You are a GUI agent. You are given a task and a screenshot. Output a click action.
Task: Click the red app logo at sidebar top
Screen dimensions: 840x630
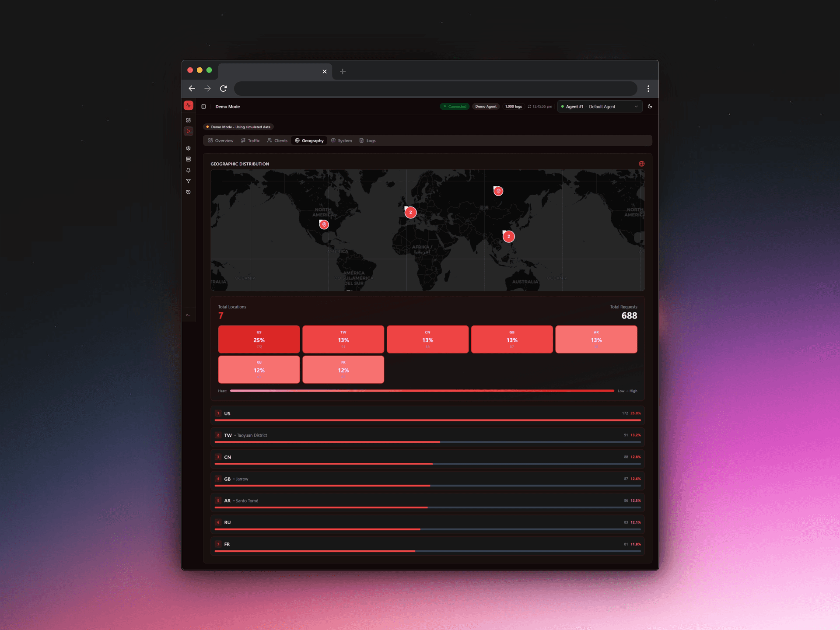coord(188,105)
